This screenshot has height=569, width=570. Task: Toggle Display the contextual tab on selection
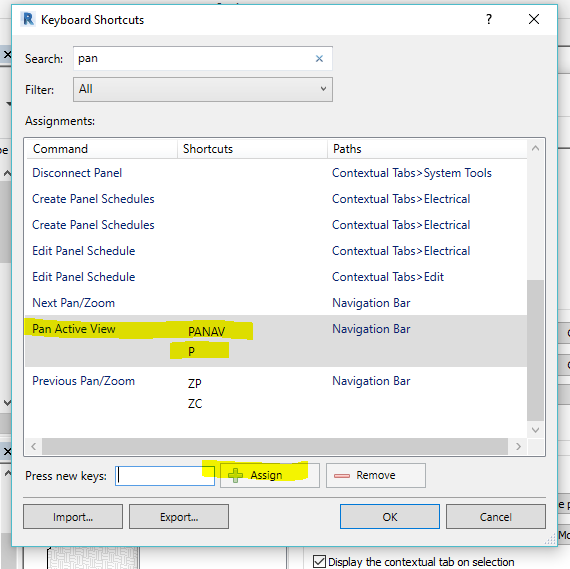coord(319,561)
